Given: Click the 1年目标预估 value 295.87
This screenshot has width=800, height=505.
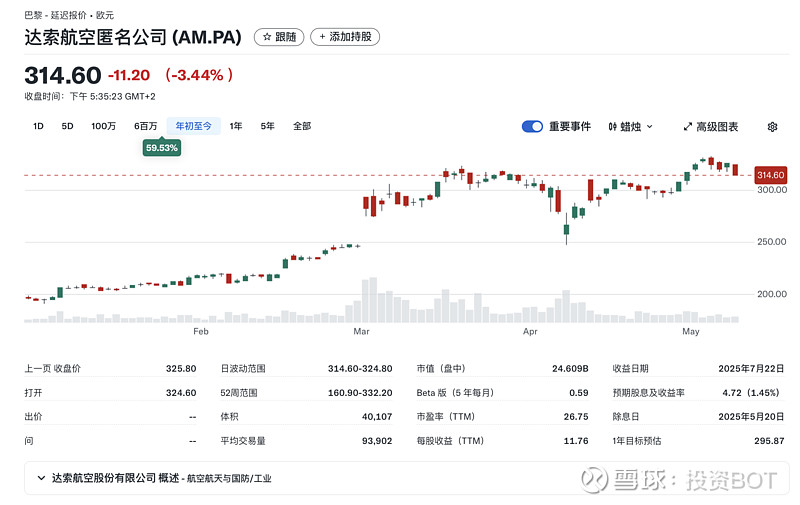Looking at the screenshot, I should point(769,441).
